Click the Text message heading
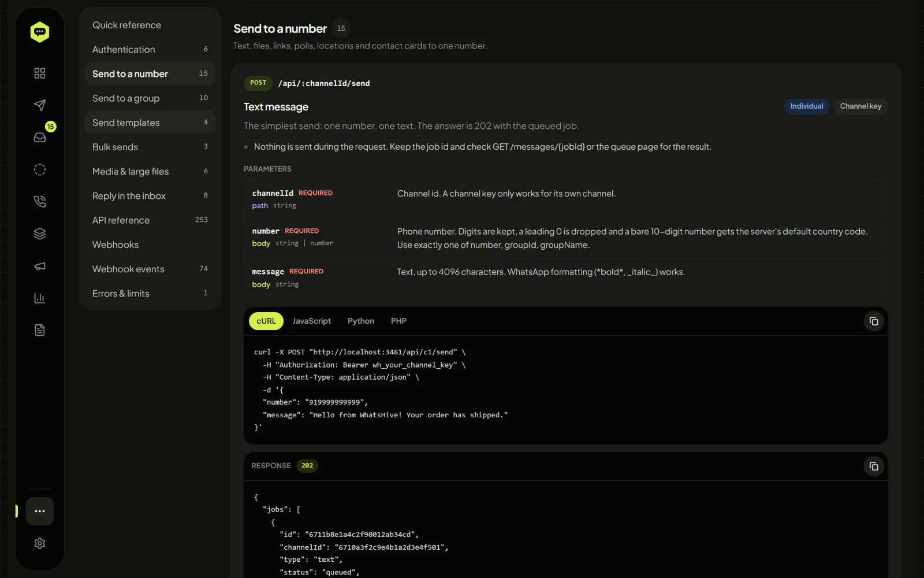Viewport: 924px width, 578px height. click(276, 107)
